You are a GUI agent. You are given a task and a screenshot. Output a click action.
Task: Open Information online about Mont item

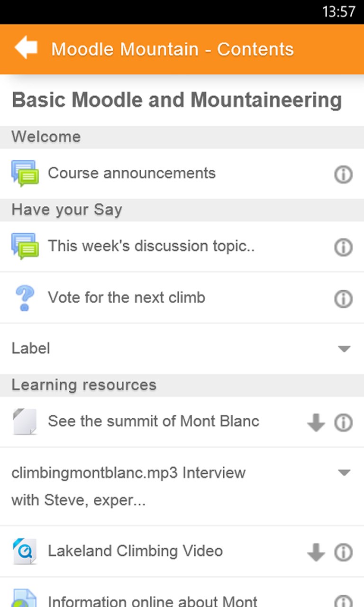[153, 600]
